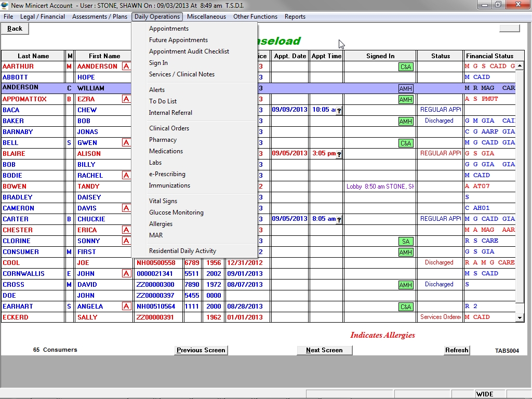The height and width of the screenshot is (399, 532).
Task: Click the Lobby 8:50 am sign-in entry
Action: pyautogui.click(x=380, y=187)
